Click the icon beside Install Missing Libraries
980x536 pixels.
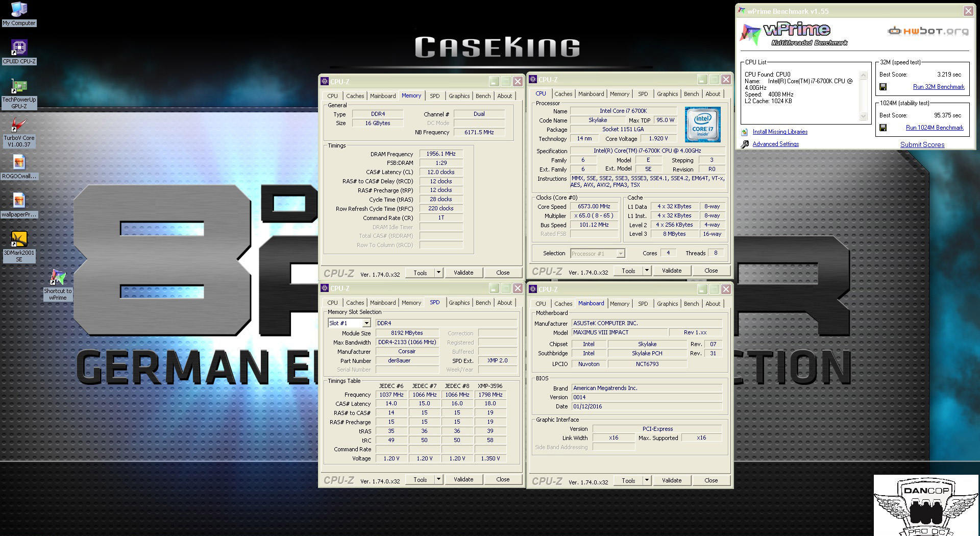(745, 132)
